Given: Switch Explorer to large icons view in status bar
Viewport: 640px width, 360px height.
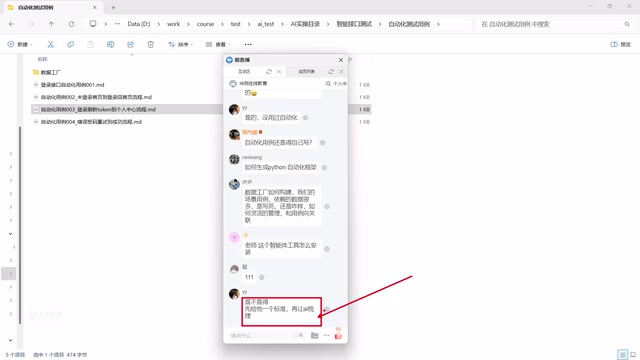Looking at the screenshot, I should click(633, 354).
